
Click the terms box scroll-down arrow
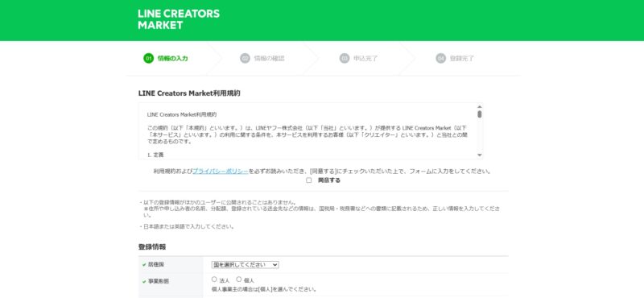[479, 155]
